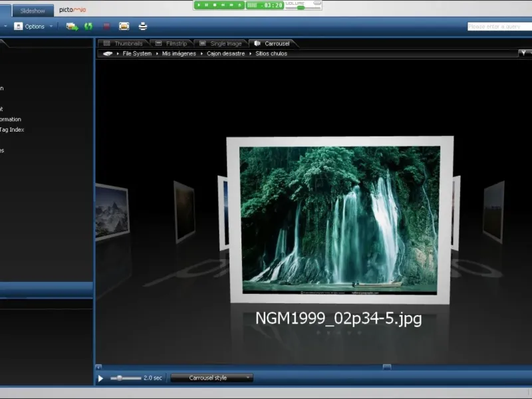Click the Cajon desastre breadcrumb folder
Viewport: 532px width, 399px height.
pos(225,53)
